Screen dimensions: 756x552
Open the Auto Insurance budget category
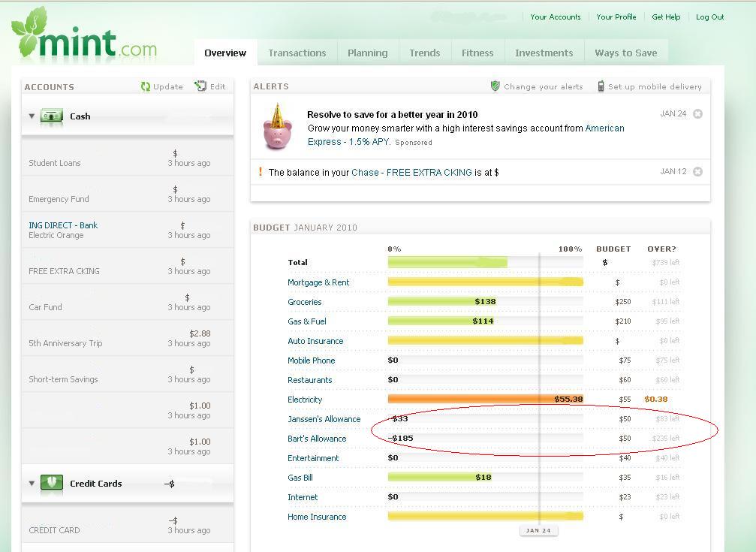click(315, 341)
